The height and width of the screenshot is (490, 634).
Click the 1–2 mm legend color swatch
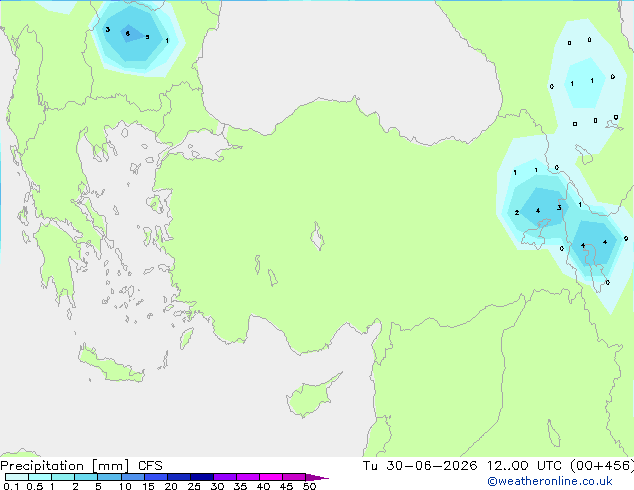(x=63, y=477)
